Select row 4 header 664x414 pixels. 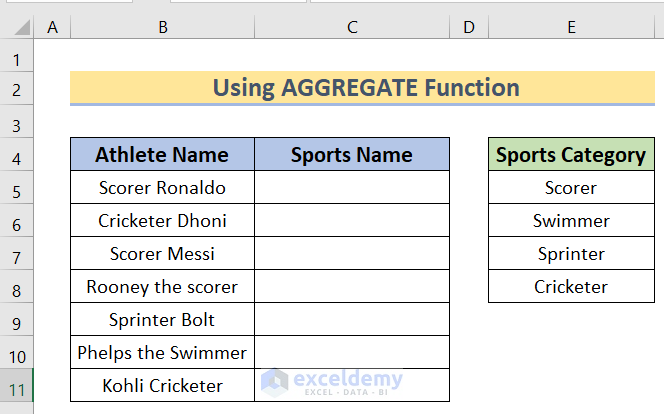[x=17, y=155]
